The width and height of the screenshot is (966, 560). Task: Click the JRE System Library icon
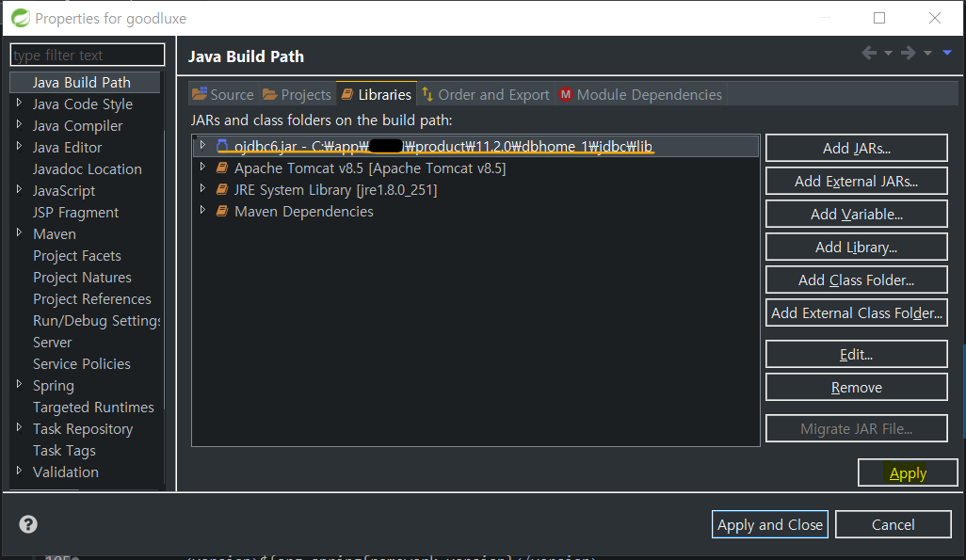tap(222, 190)
